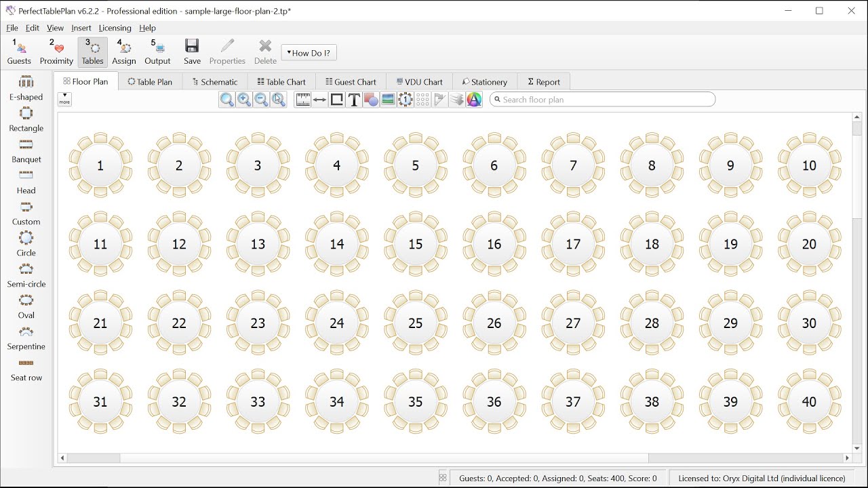868x488 pixels.
Task: Go to the Guests step
Action: pos(19,52)
